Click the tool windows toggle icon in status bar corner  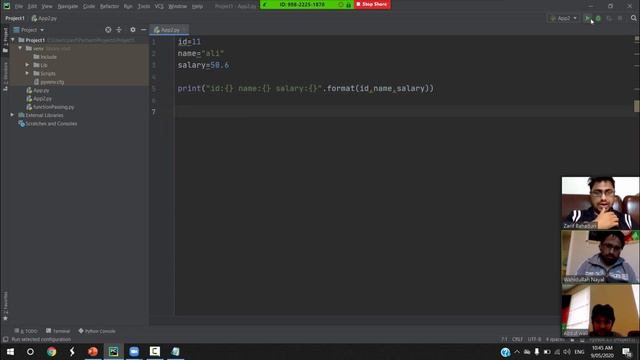tap(5, 340)
